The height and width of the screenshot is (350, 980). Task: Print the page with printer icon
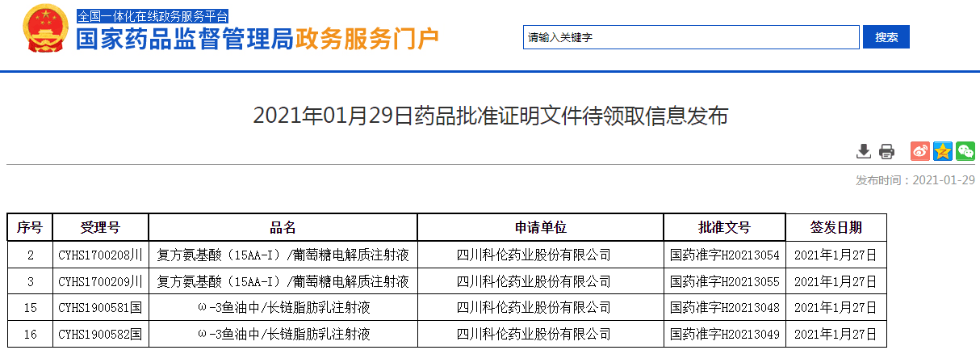pos(887,151)
